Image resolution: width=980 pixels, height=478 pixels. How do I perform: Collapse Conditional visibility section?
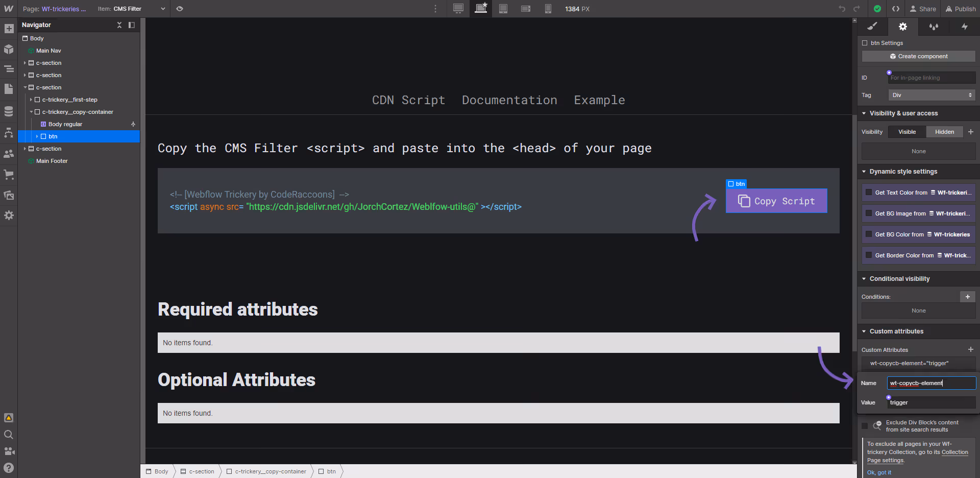click(x=864, y=279)
